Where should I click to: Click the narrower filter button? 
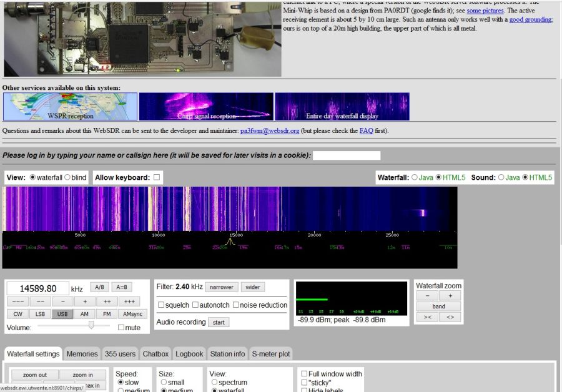[x=221, y=287]
